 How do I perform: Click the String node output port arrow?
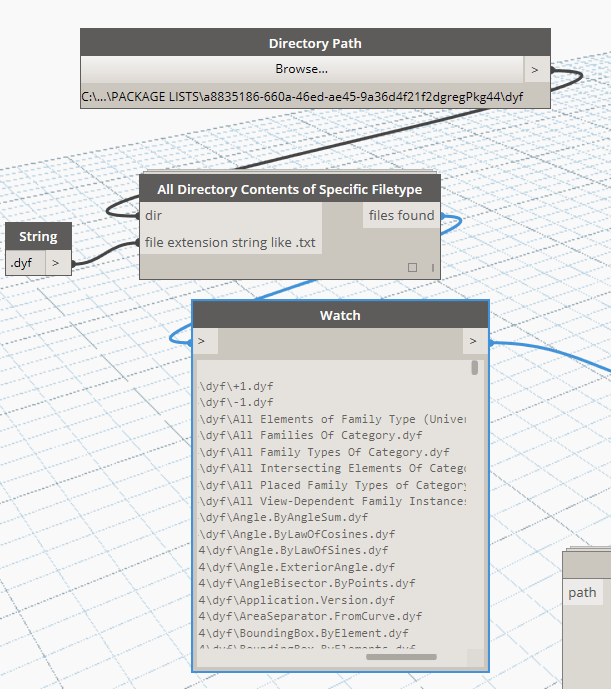click(58, 263)
